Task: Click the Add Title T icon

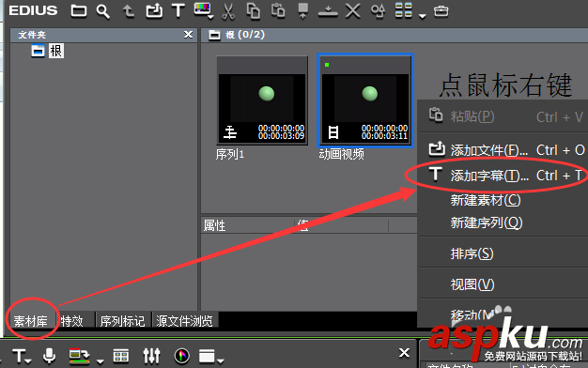Action: tap(178, 11)
